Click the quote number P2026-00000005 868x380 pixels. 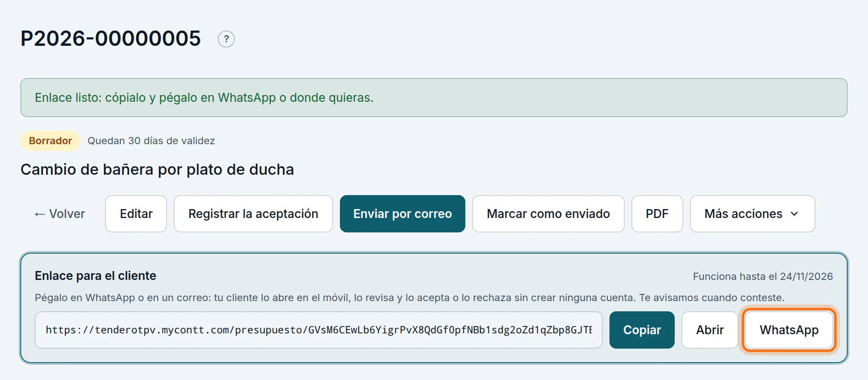(111, 39)
